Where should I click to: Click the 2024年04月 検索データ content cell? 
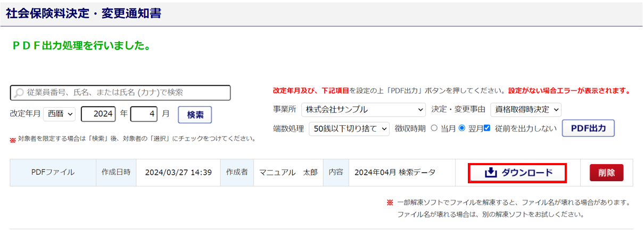[395, 173]
